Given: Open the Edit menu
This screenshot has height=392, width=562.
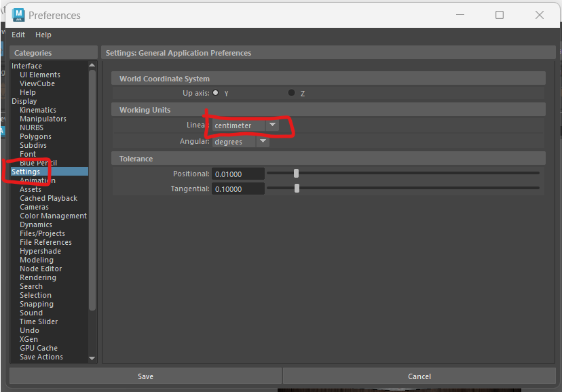Looking at the screenshot, I should [18, 35].
